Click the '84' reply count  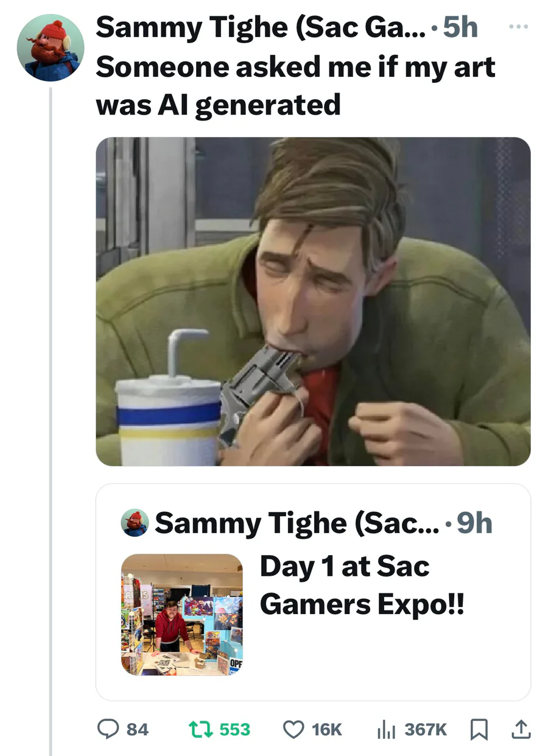coord(138,729)
